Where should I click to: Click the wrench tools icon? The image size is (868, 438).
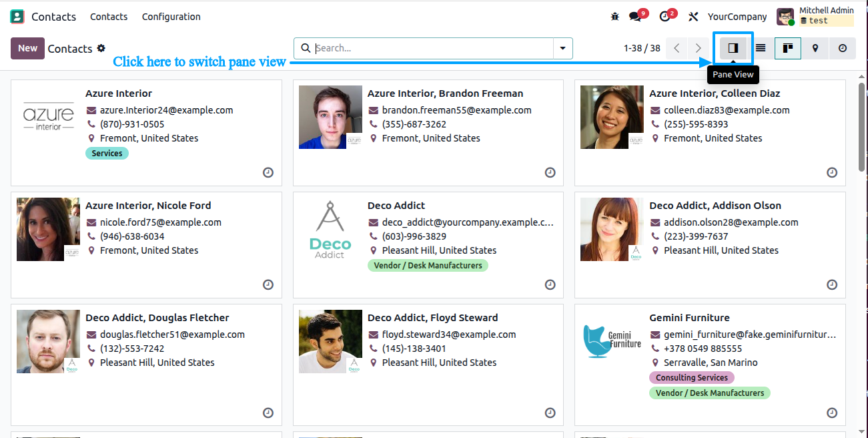coord(694,17)
